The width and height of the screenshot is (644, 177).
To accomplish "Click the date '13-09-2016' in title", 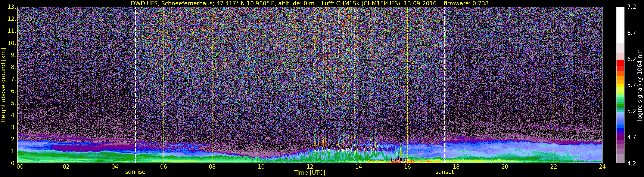I will tap(420, 3).
